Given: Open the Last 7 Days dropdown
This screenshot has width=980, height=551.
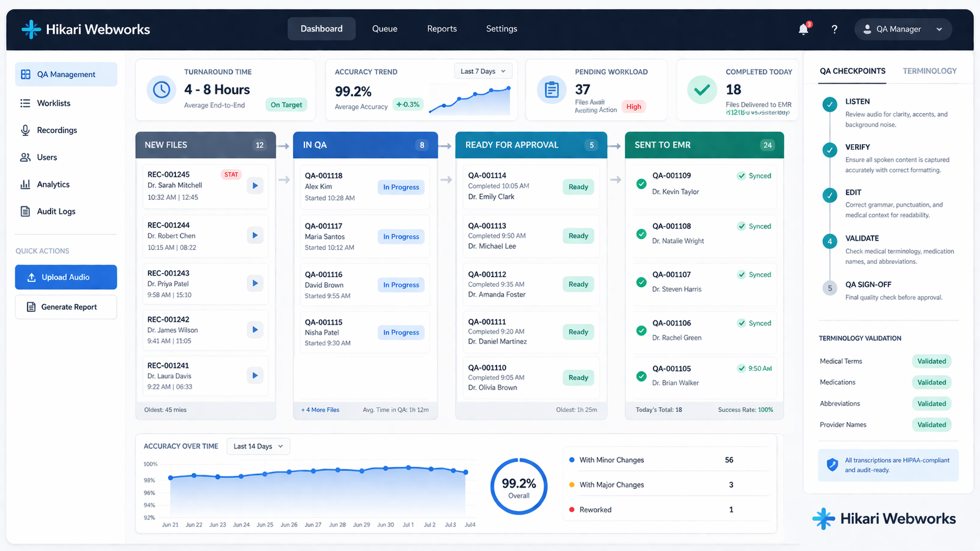Looking at the screenshot, I should pos(483,72).
